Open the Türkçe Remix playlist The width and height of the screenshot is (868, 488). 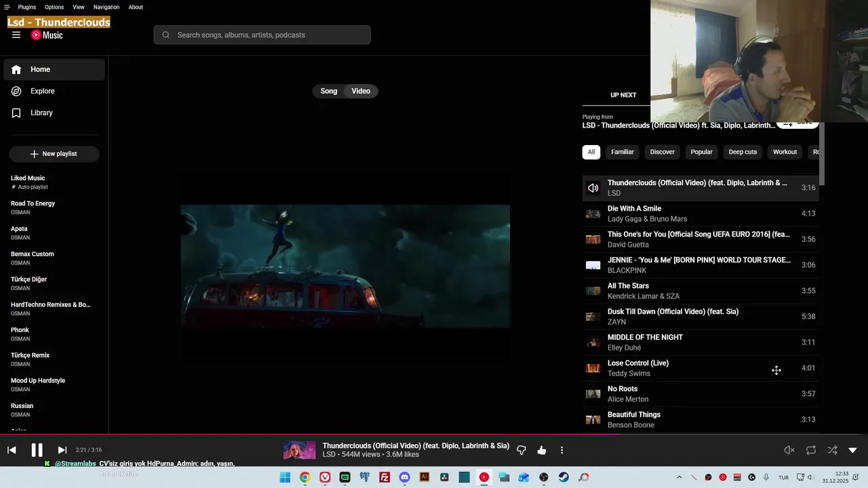pos(54,359)
